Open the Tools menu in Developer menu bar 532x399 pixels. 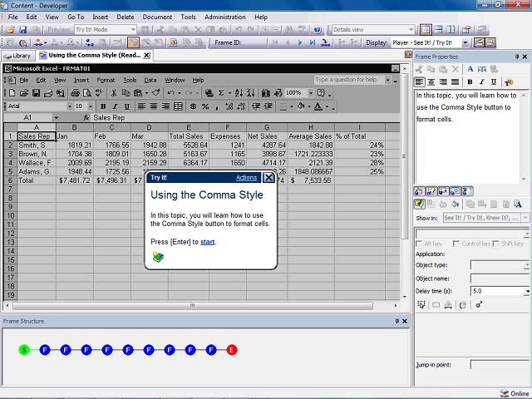tap(188, 17)
